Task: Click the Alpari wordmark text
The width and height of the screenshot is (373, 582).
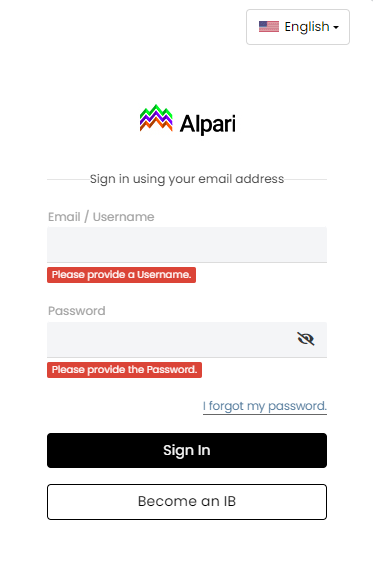Action: (x=207, y=124)
